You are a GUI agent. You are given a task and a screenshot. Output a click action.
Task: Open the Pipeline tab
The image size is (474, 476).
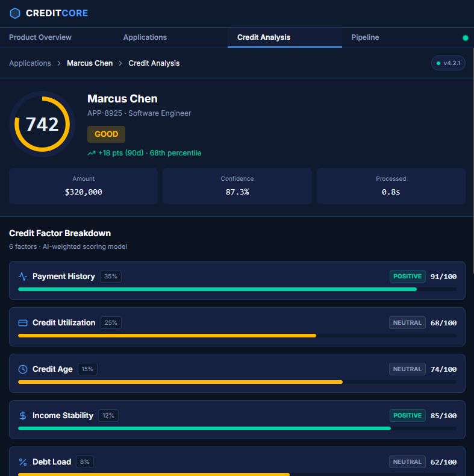point(365,37)
